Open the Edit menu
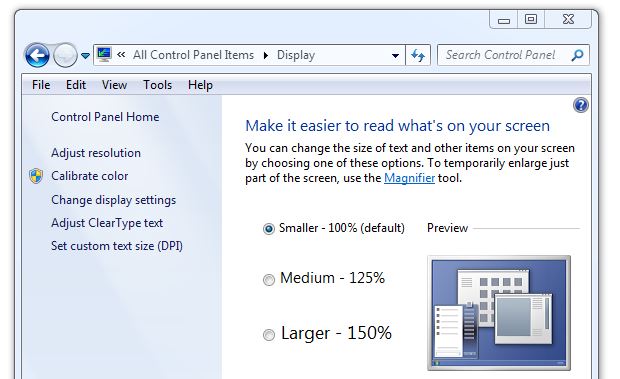The image size is (620, 379). click(x=76, y=85)
